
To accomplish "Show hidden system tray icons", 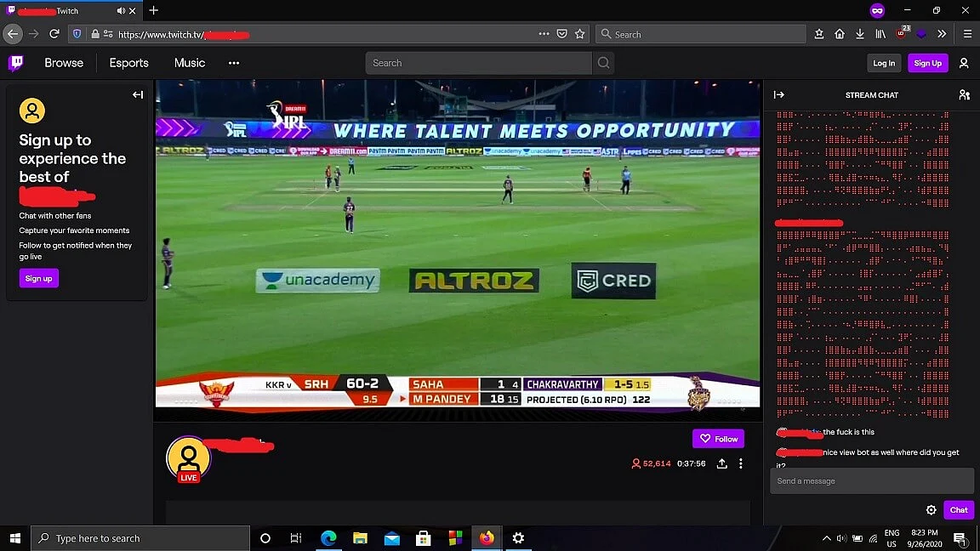I will [x=826, y=538].
